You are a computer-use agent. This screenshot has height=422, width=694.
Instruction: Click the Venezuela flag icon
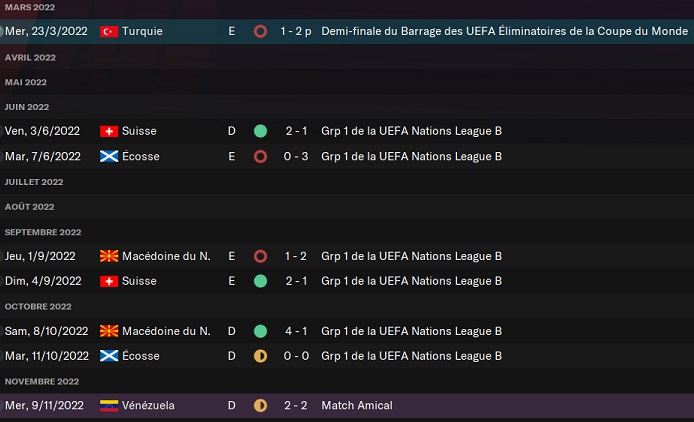click(x=109, y=406)
